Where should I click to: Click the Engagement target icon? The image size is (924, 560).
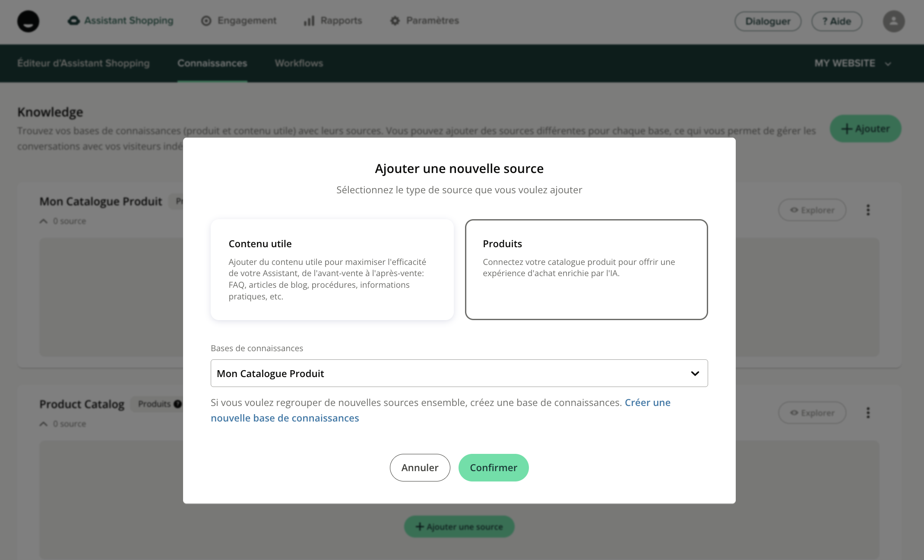click(x=206, y=21)
